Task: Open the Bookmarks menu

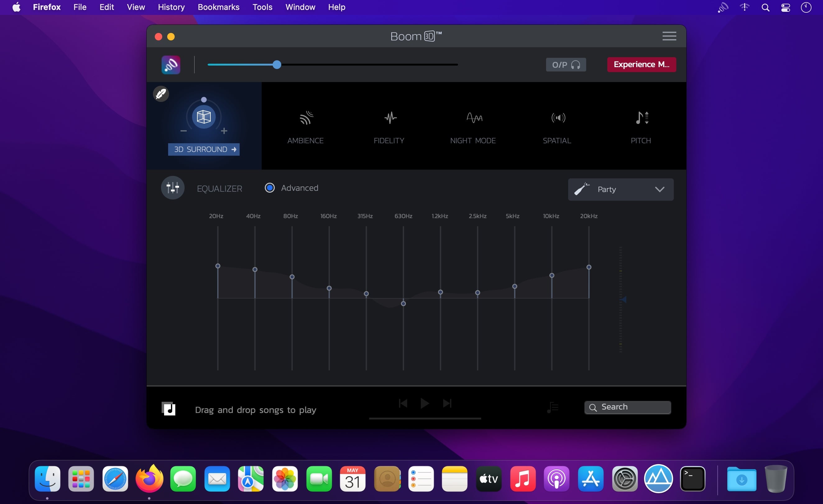Action: click(218, 7)
